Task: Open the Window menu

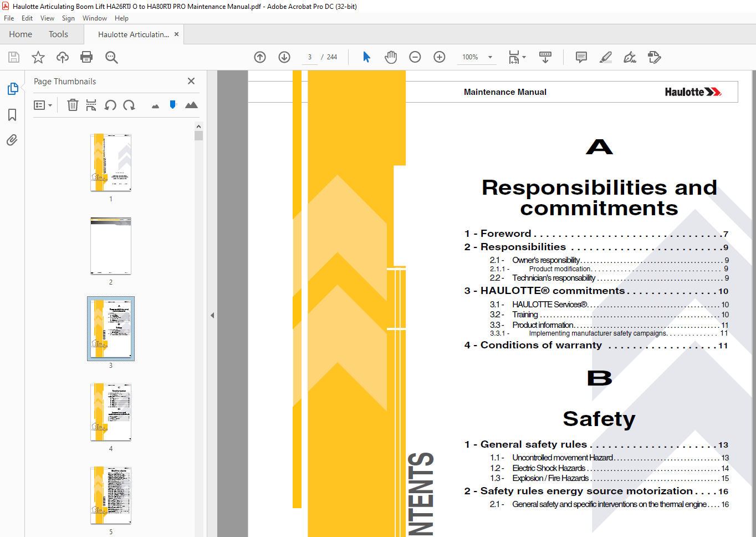Action: pos(95,18)
